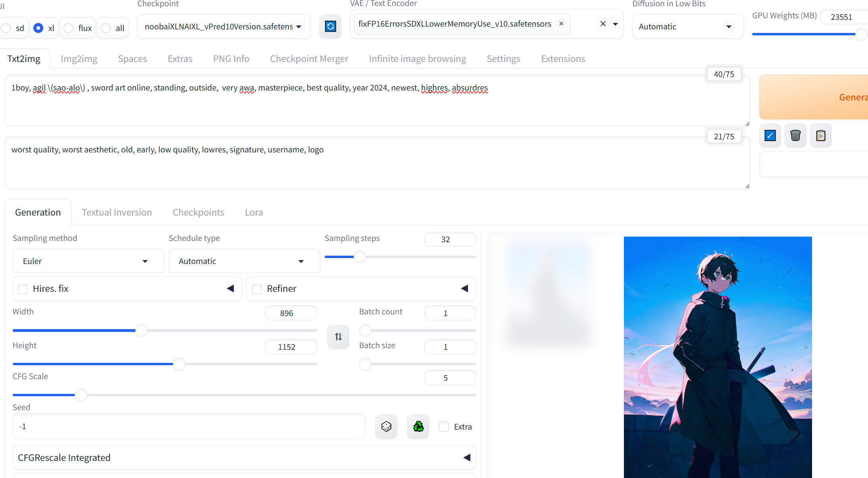Viewport: 868px width, 478px height.
Task: Randomize the seed with the dice icon
Action: tap(386, 426)
